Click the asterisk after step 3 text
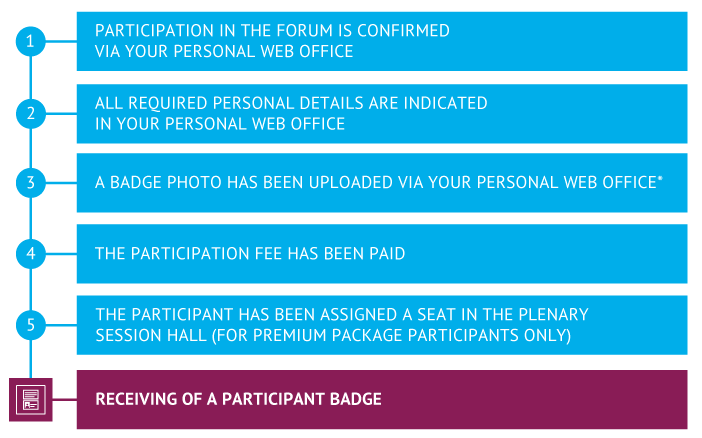This screenshot has width=702, height=438. point(660,178)
